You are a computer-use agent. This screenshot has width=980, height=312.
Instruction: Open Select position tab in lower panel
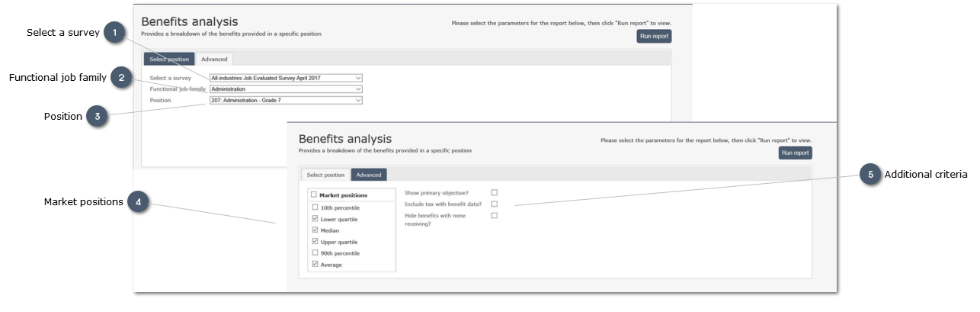(325, 175)
